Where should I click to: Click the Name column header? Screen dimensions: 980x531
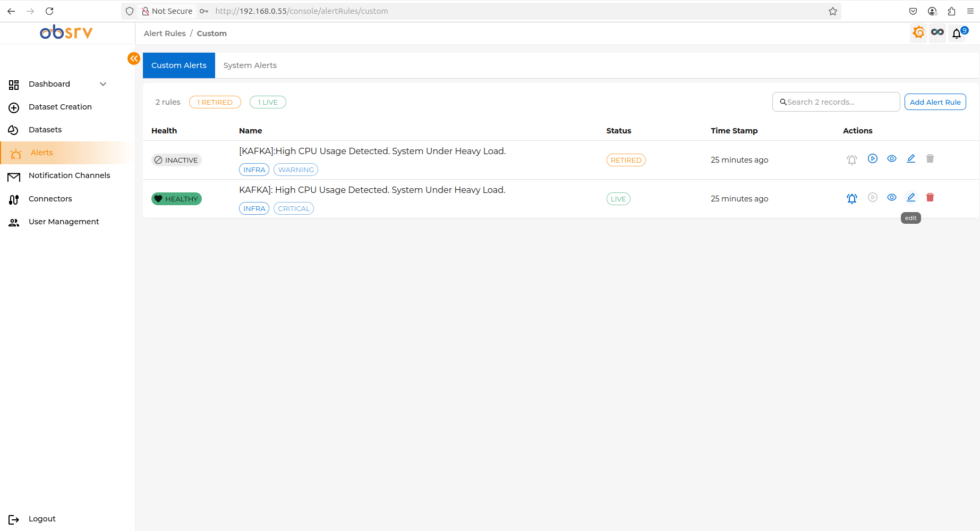251,131
